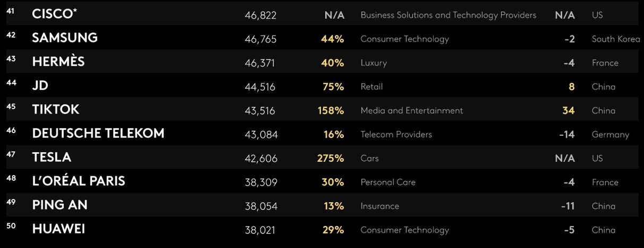Select TikTok's 158% growth value

point(331,111)
